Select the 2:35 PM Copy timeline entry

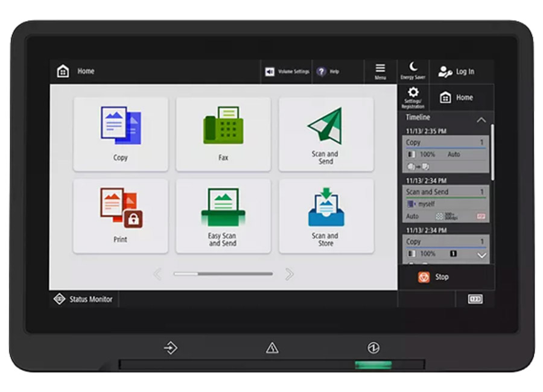[445, 154]
